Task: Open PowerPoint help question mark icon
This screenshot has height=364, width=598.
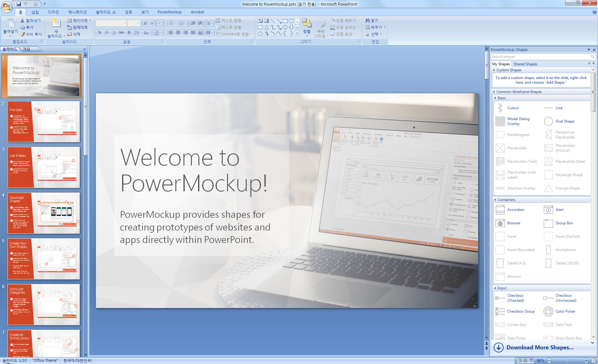Action: coord(594,12)
